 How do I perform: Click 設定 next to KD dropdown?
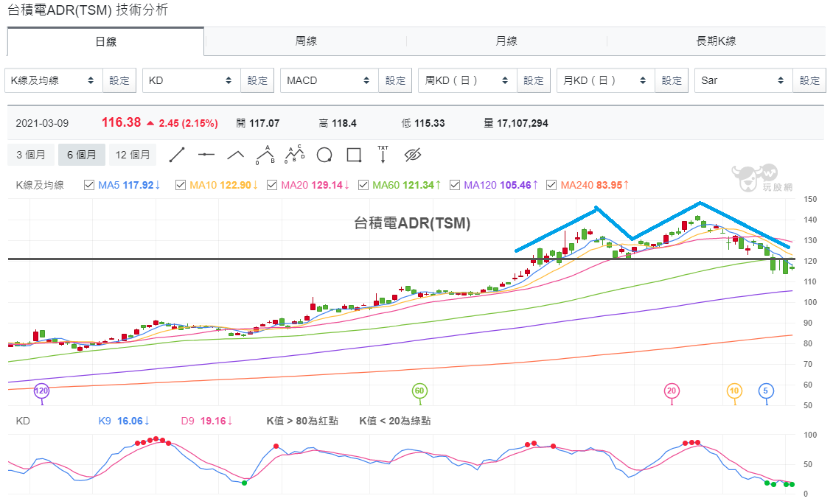pyautogui.click(x=258, y=80)
